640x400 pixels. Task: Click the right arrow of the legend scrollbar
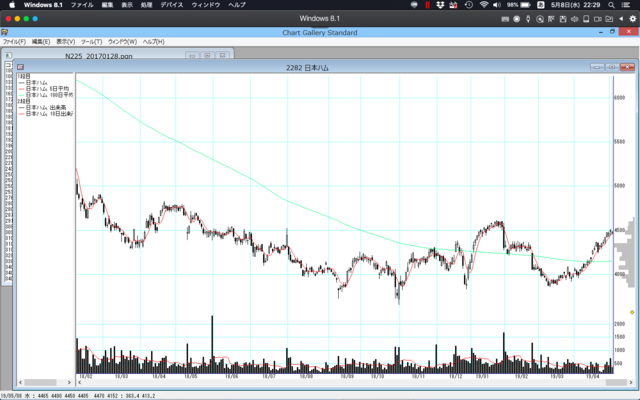coord(69,382)
